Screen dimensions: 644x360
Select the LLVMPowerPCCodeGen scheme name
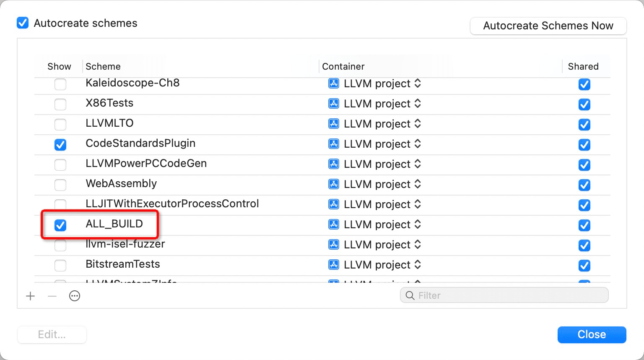pos(146,163)
